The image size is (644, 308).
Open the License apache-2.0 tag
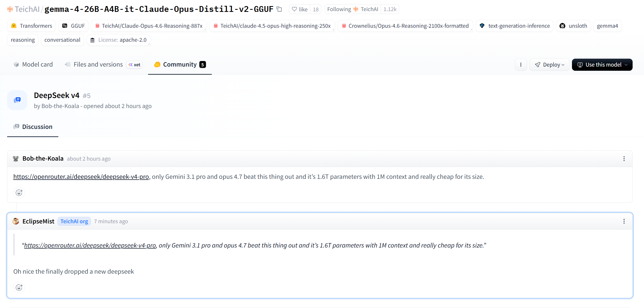(119, 40)
